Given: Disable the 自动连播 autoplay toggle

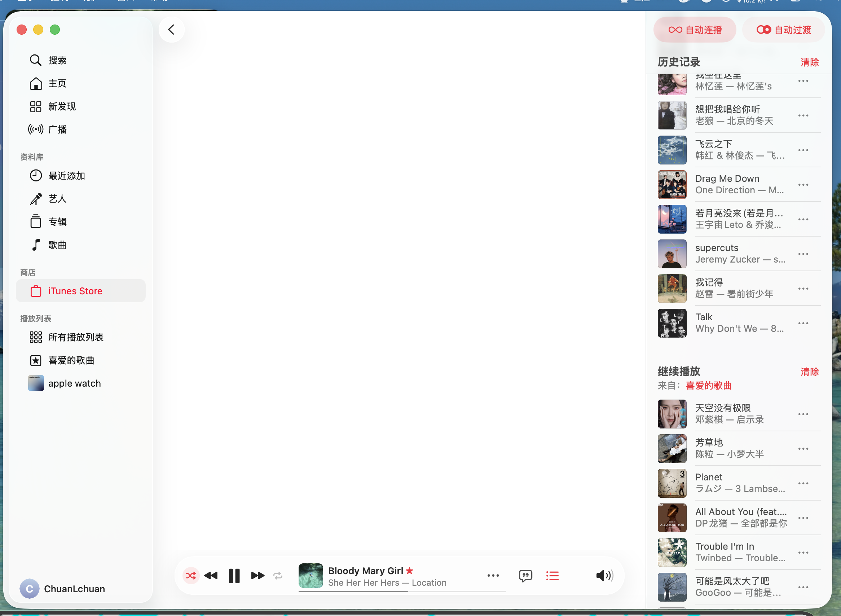Looking at the screenshot, I should (x=695, y=30).
